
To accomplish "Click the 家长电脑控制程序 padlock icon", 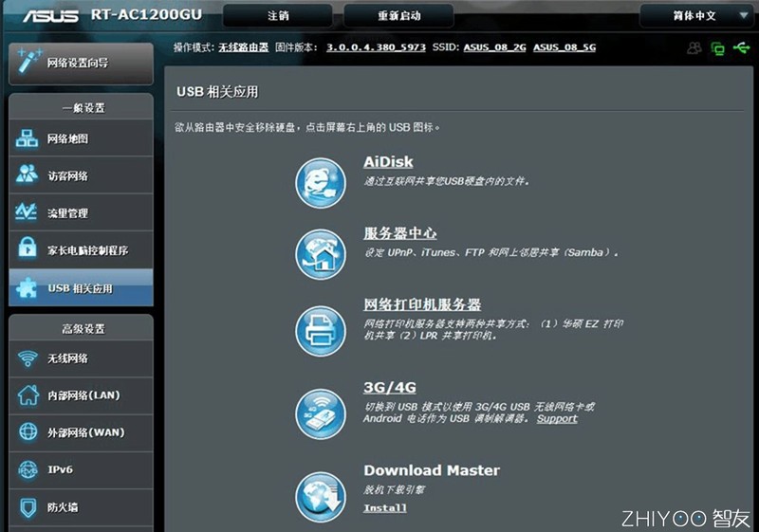I will (28, 248).
